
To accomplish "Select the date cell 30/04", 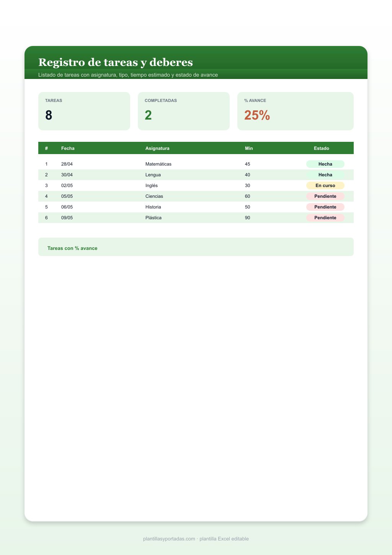I will [x=67, y=175].
